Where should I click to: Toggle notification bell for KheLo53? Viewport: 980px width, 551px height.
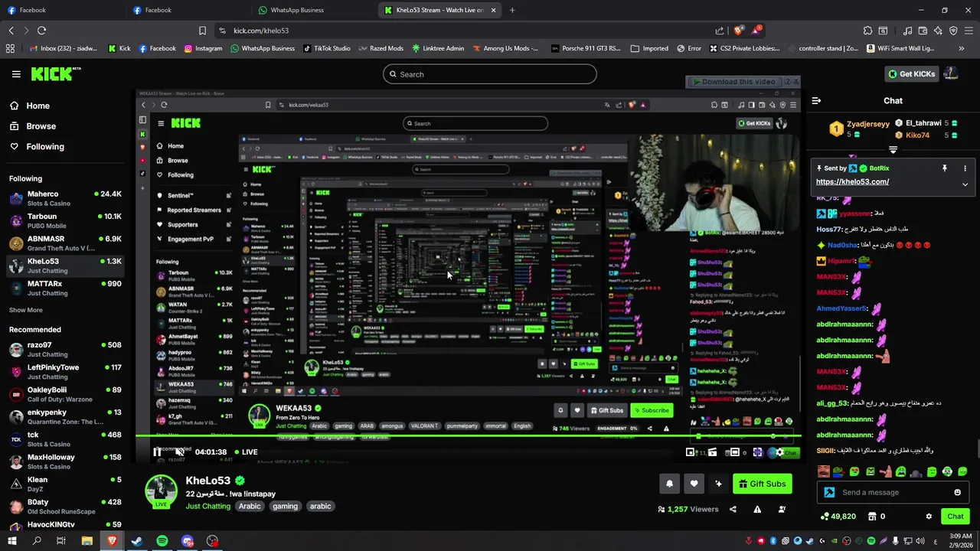click(x=669, y=484)
